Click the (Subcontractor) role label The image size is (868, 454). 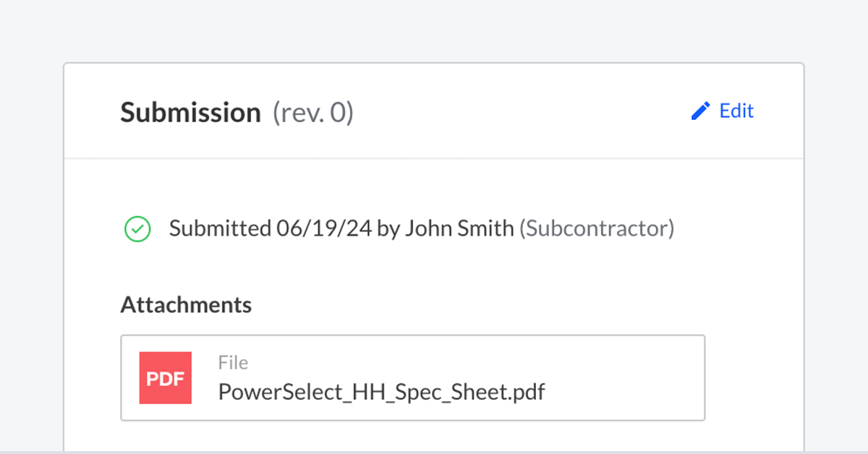coord(597,228)
